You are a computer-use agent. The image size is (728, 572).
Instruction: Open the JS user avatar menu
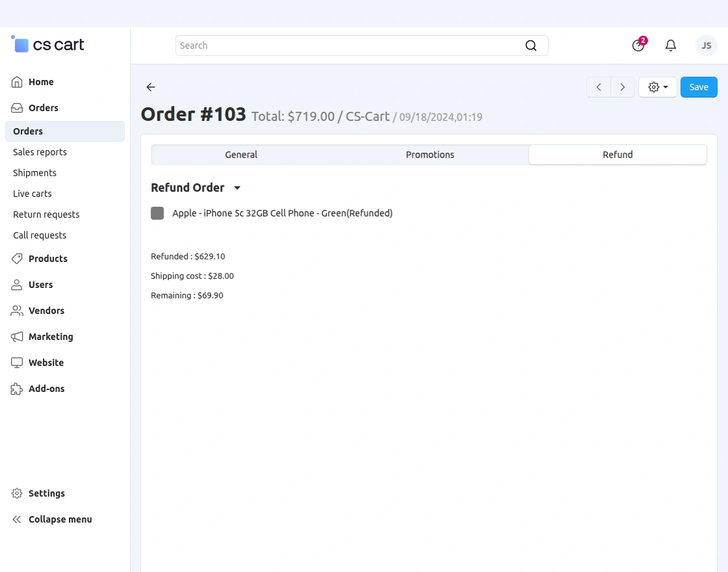[706, 45]
